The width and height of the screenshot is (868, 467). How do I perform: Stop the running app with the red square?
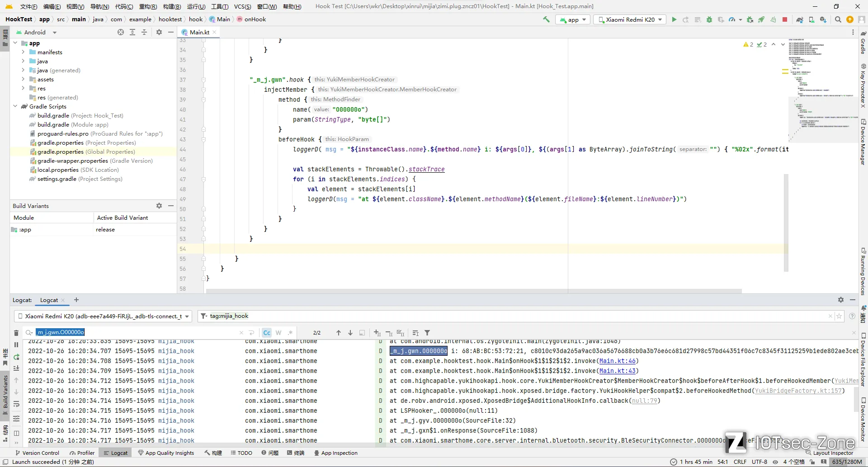pyautogui.click(x=785, y=19)
